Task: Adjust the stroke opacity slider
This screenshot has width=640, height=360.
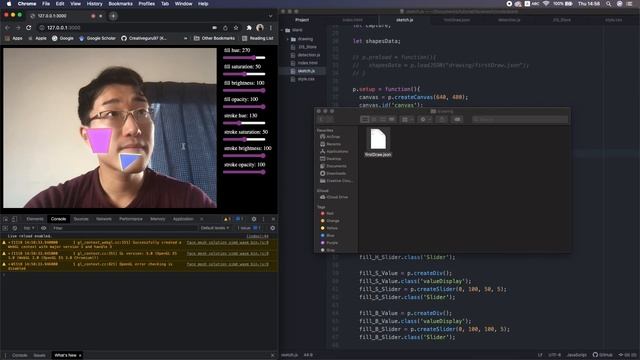Action: 244,172
